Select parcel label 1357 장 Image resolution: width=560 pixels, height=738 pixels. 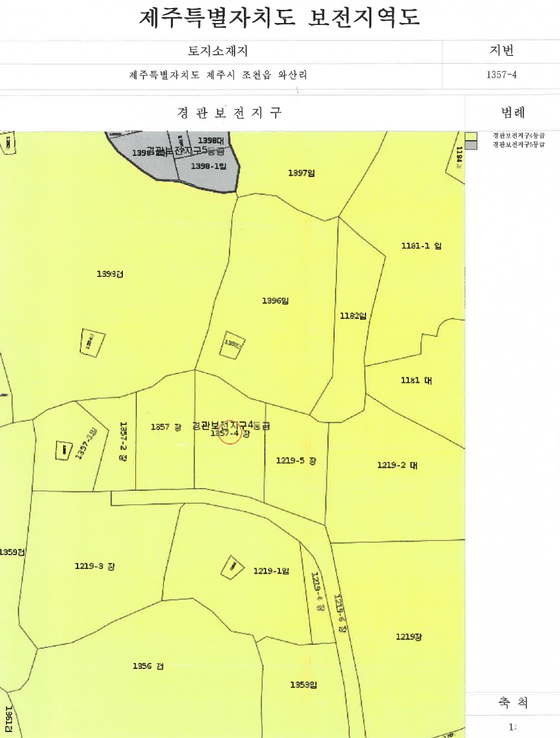[166, 427]
